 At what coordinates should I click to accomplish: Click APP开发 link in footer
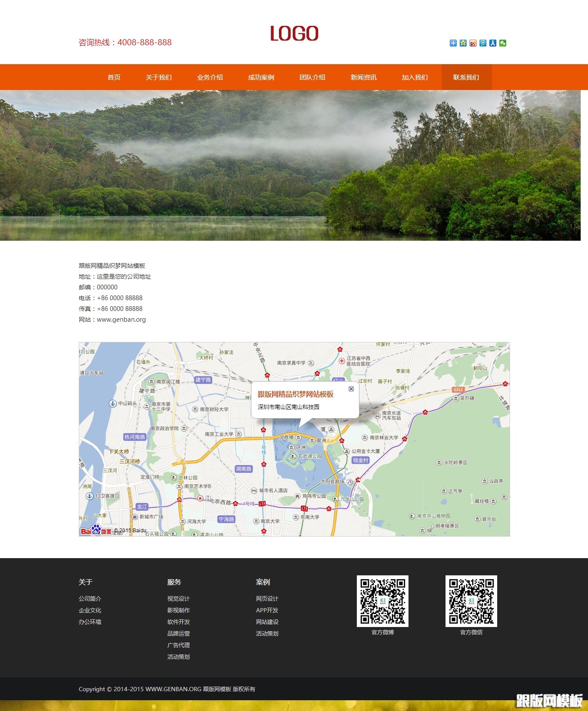tap(267, 610)
